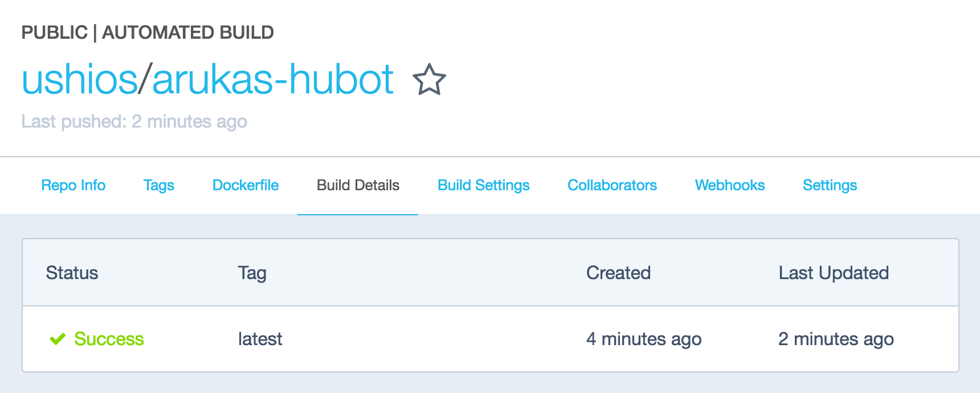Click the Tag column header
This screenshot has height=393, width=980.
tap(252, 273)
